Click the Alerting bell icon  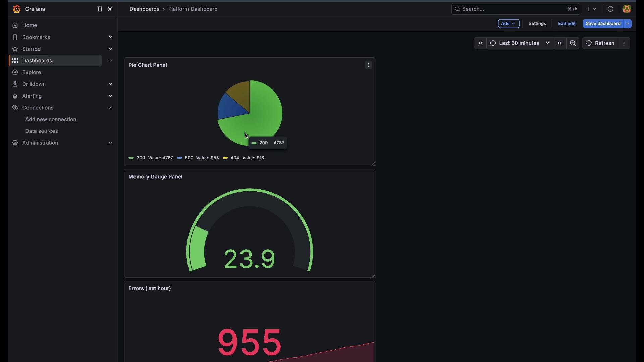pyautogui.click(x=15, y=96)
